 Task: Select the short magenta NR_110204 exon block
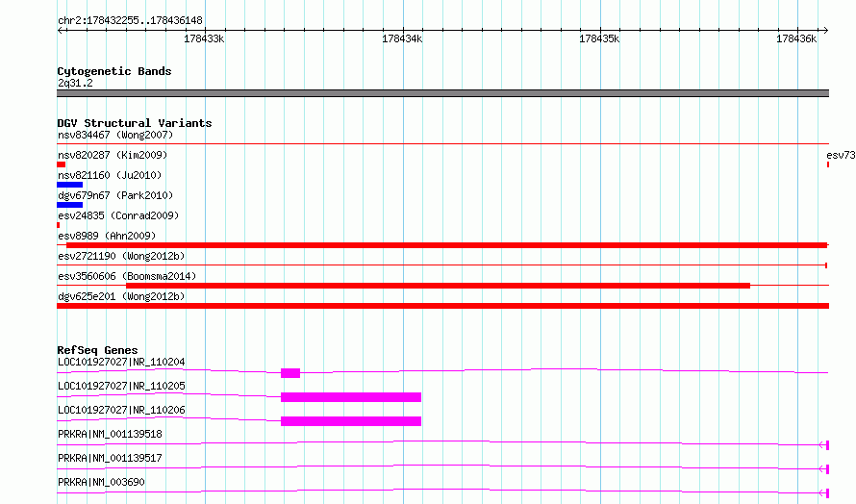tap(290, 373)
